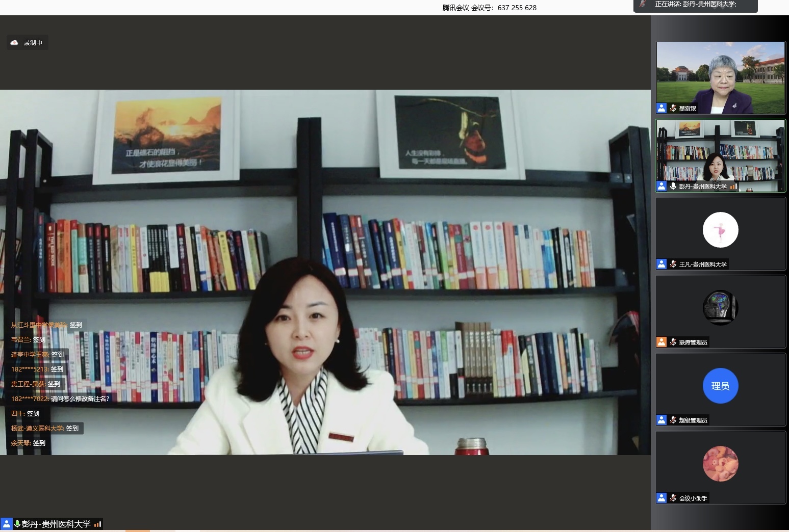Click the muted mic icon next to 会议小助手
Image resolution: width=789 pixels, height=532 pixels.
pyautogui.click(x=673, y=498)
